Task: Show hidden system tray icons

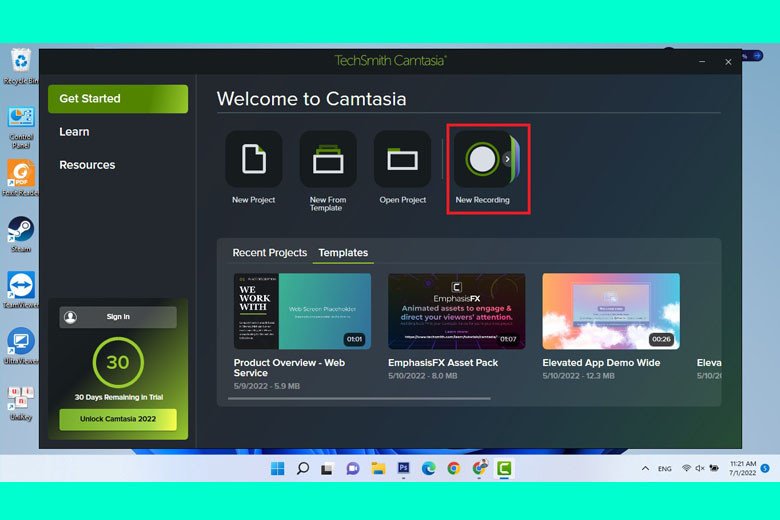Action: [645, 468]
